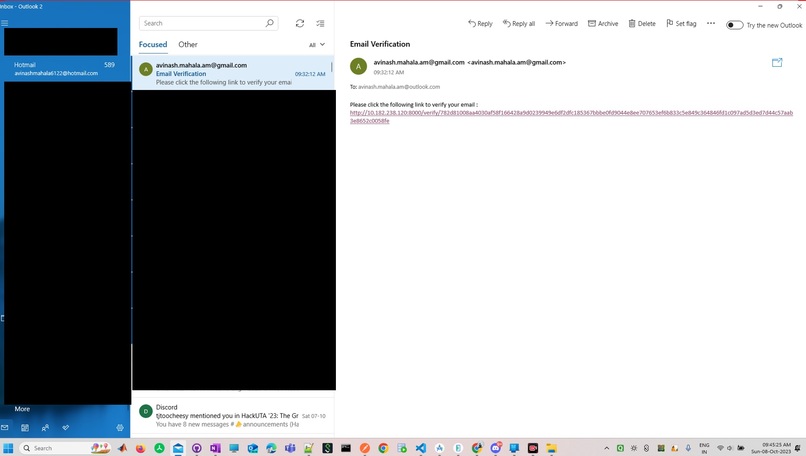The width and height of the screenshot is (806, 456).
Task: Open the clock and date panel
Action: (771, 448)
